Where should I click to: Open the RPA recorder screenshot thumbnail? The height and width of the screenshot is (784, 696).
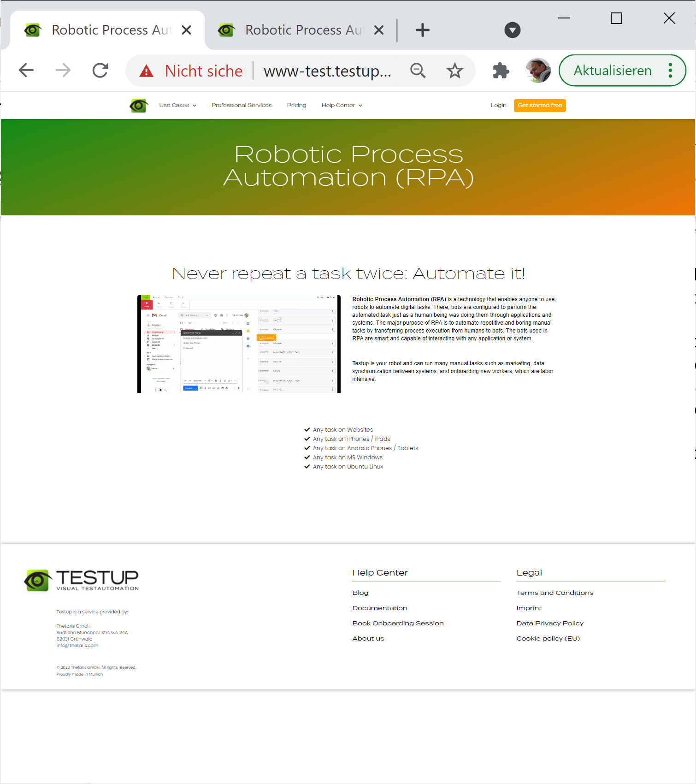click(x=239, y=344)
